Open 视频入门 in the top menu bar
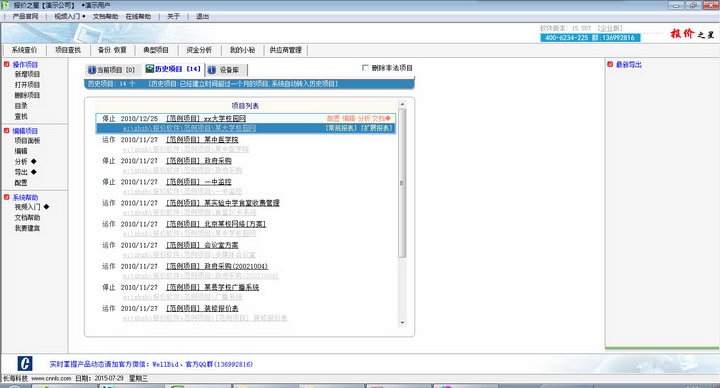Screen dimensions: 720x388 point(69,17)
